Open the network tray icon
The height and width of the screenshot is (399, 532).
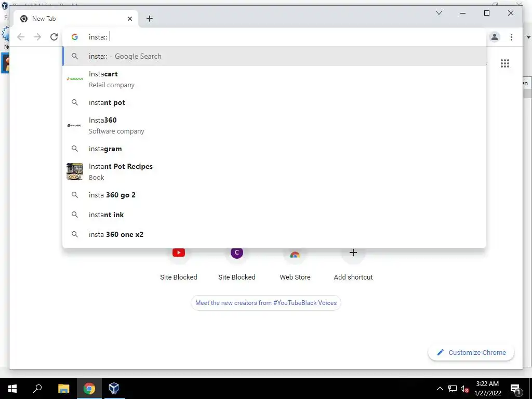point(453,389)
